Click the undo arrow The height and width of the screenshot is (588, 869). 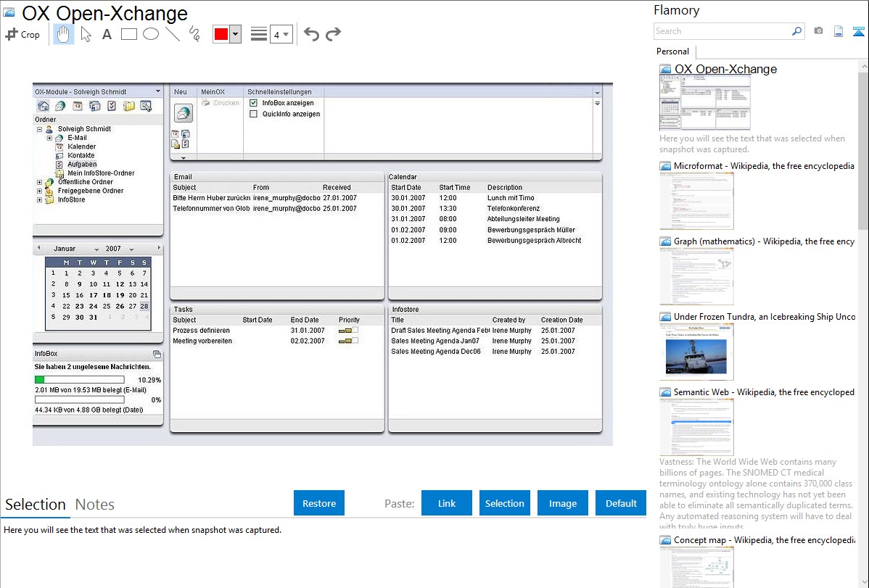pos(311,34)
